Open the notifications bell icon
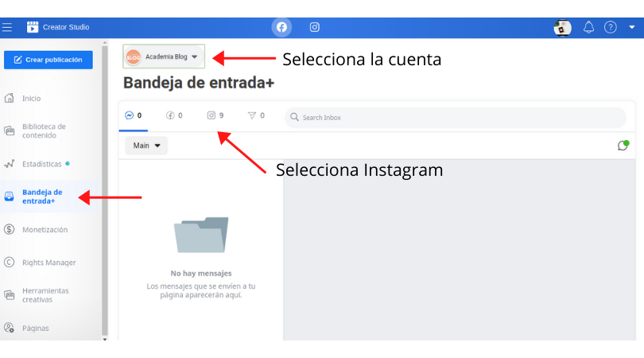 (x=588, y=27)
